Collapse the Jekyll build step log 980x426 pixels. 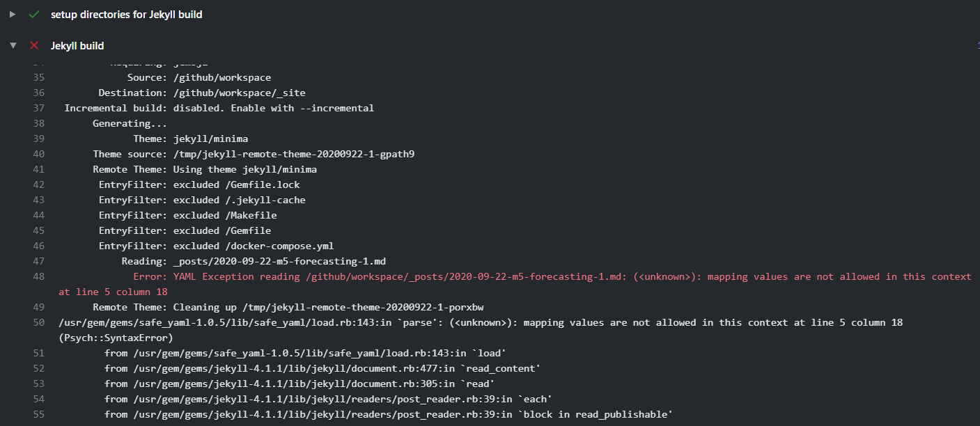point(13,45)
